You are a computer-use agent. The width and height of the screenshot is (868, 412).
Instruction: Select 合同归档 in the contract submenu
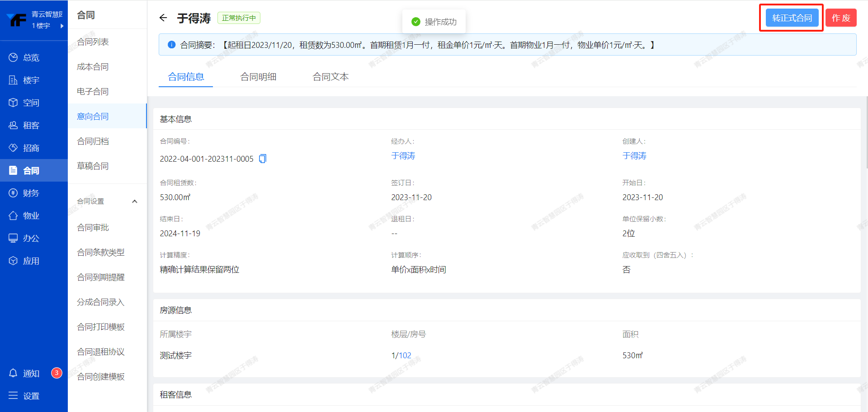93,141
